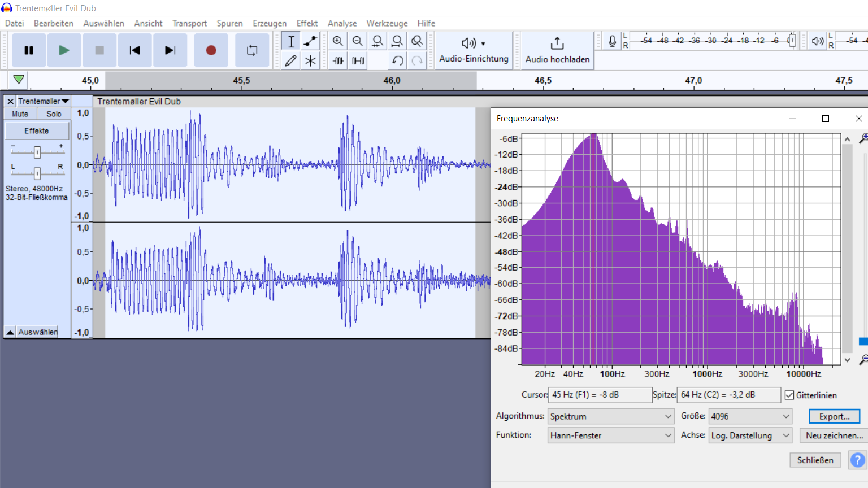
Task: Toggle the loop playback button
Action: pyautogui.click(x=252, y=50)
